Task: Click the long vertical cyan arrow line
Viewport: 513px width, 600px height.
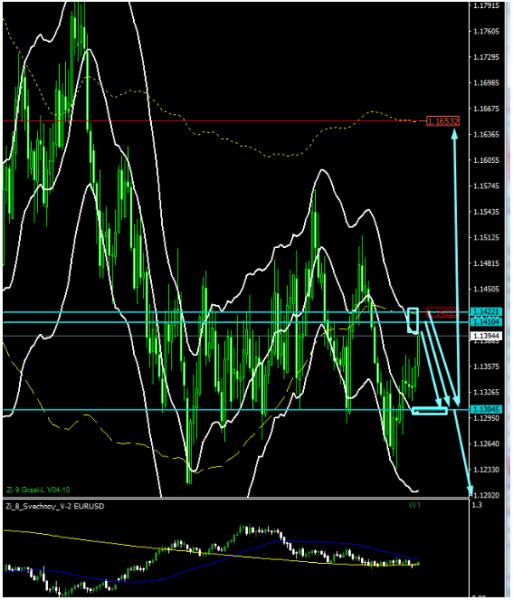Action: tap(455, 268)
